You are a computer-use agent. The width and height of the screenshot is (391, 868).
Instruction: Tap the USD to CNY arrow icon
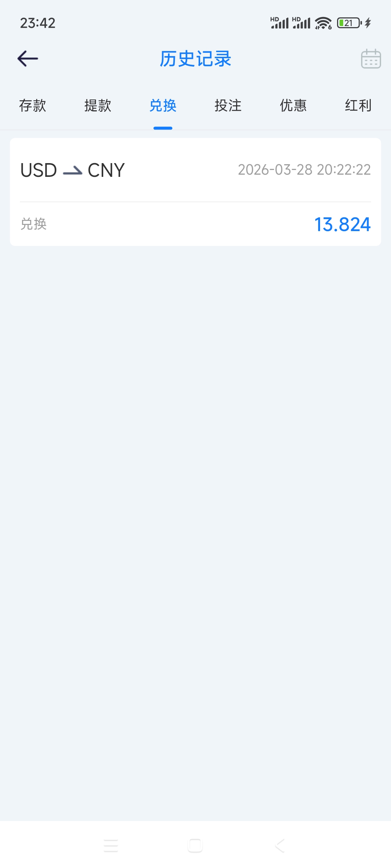click(72, 170)
